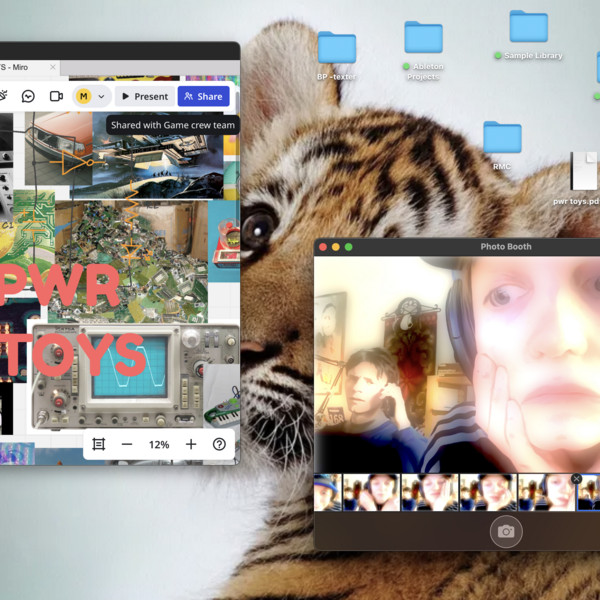Select the orange car image in Miro
This screenshot has width=600, height=600.
click(x=59, y=148)
